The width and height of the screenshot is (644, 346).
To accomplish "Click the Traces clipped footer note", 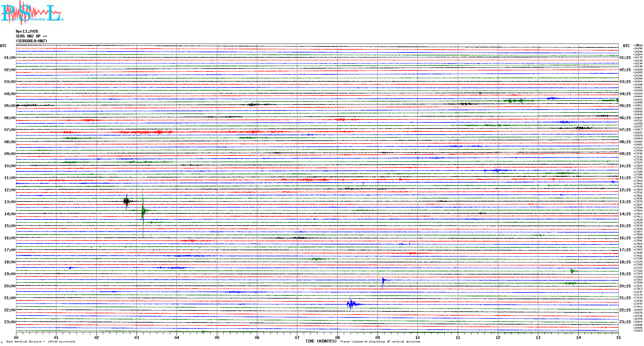I will [380, 342].
